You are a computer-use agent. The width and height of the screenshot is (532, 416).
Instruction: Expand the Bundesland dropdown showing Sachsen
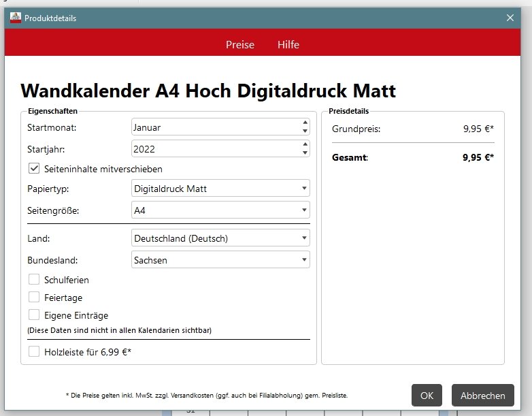(x=220, y=260)
